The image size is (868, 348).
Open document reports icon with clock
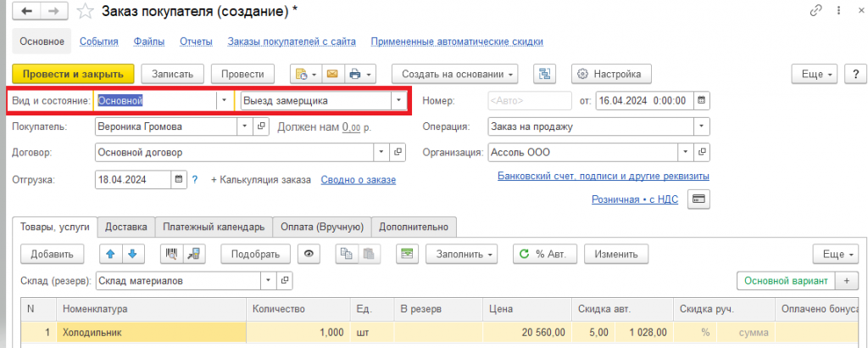306,74
